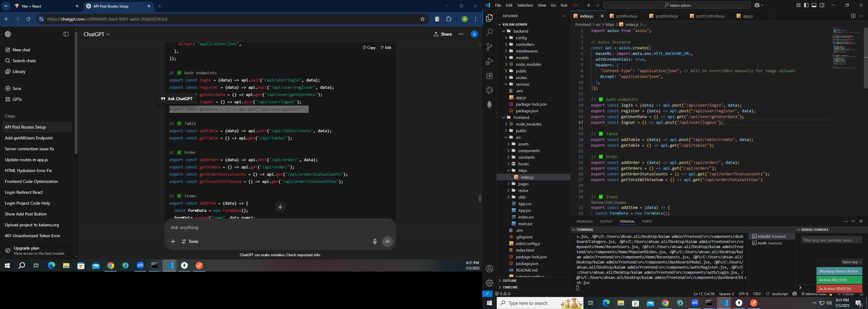The width and height of the screenshot is (868, 309).
Task: Click Debug Console filter input
Action: pyautogui.click(x=832, y=240)
